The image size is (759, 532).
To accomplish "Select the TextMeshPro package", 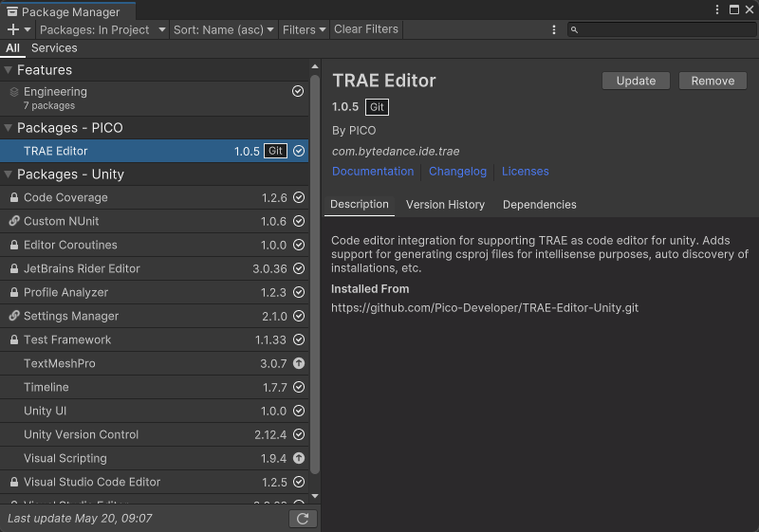I will [x=154, y=363].
